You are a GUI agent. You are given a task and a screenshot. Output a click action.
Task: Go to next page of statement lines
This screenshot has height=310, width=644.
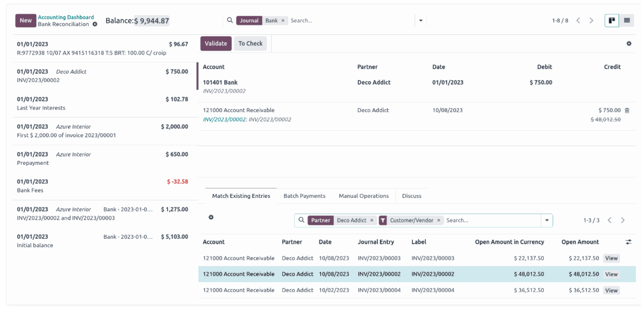(591, 20)
